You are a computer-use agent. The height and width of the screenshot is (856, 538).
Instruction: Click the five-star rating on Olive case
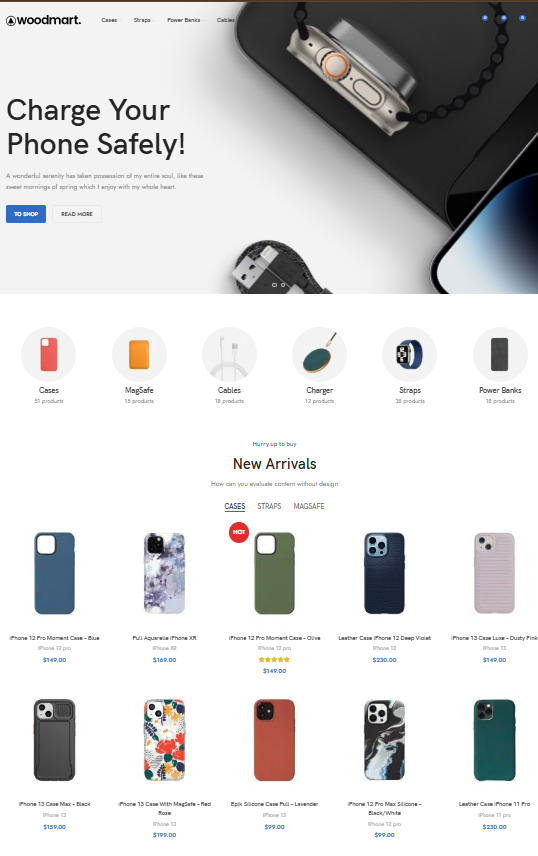[274, 659]
